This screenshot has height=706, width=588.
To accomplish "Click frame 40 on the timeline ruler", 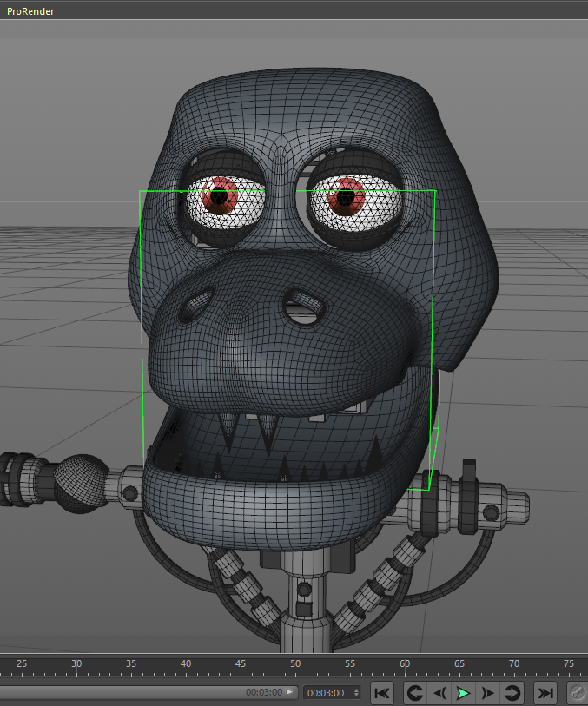I will click(186, 664).
